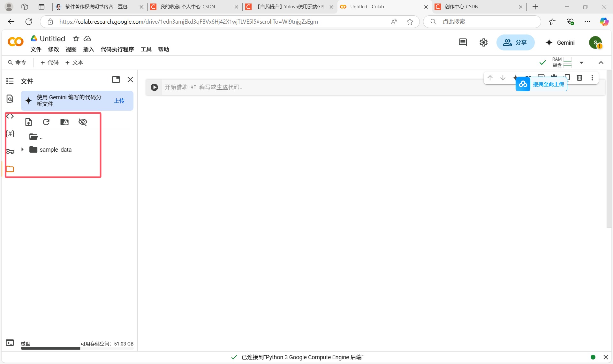This screenshot has height=364, width=613.
Task: Delete the current cell with trash icon
Action: tap(579, 78)
